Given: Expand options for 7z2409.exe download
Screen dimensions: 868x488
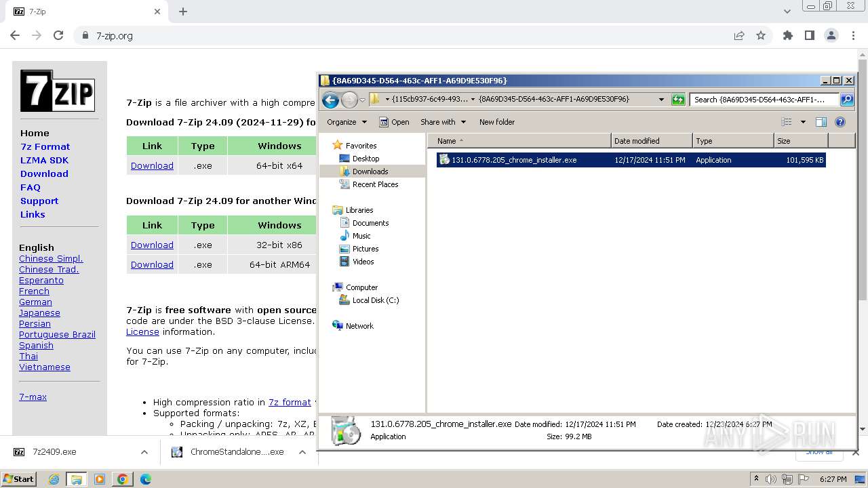Looking at the screenshot, I should point(144,452).
